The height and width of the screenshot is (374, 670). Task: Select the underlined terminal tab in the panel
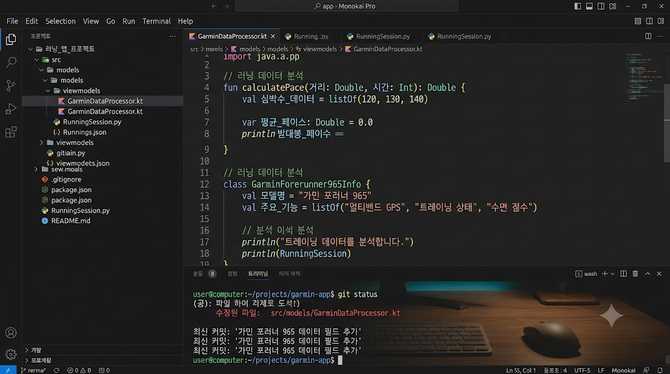[x=258, y=274]
